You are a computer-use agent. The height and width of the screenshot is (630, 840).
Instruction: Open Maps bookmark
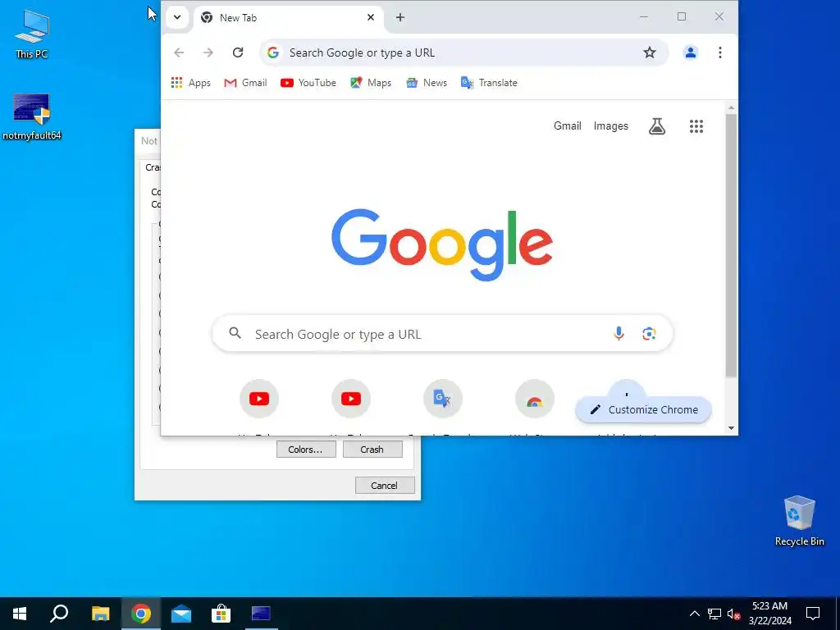pos(371,83)
